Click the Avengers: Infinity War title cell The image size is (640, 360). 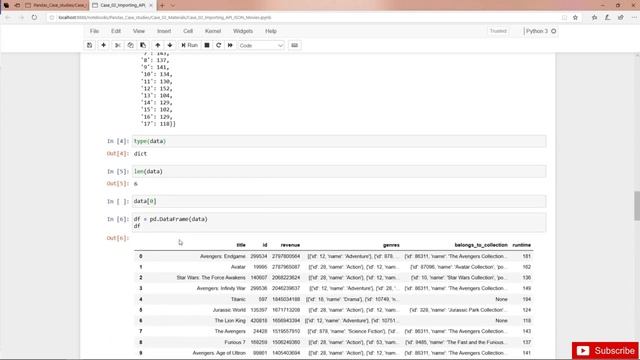[x=221, y=288]
